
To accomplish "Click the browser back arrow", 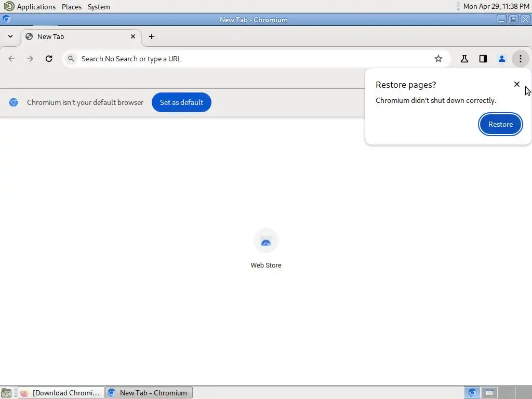I will pyautogui.click(x=11, y=59).
